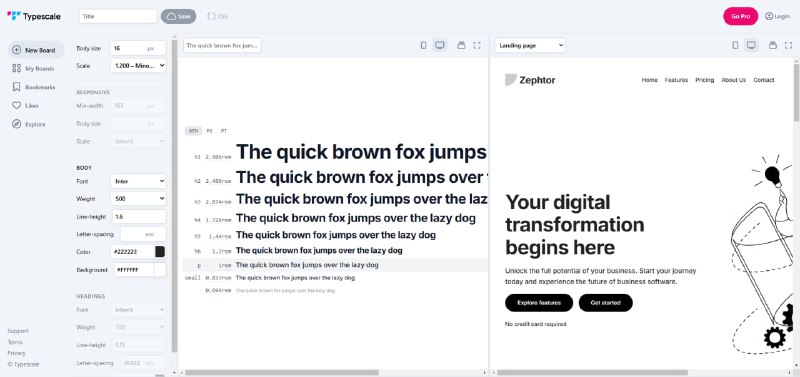Click the print icon in the type scale panel
800x377 pixels.
pos(461,45)
